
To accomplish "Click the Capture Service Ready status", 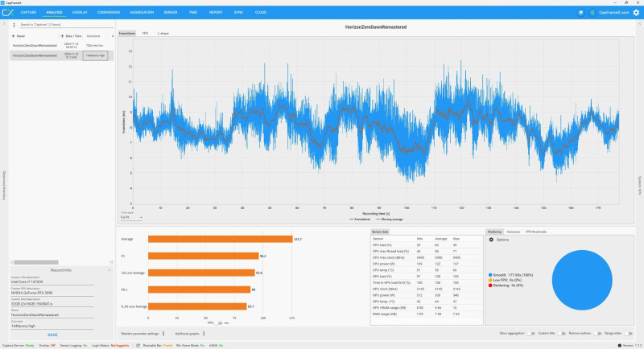I will point(19,346).
